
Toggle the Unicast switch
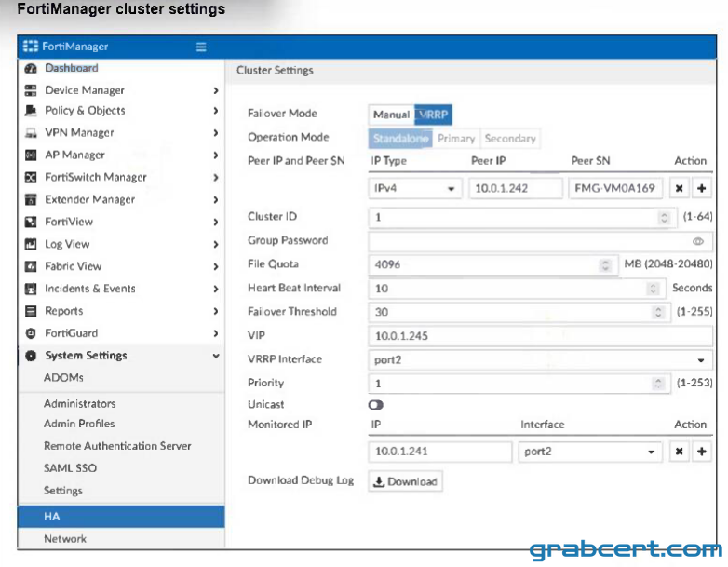coord(375,405)
